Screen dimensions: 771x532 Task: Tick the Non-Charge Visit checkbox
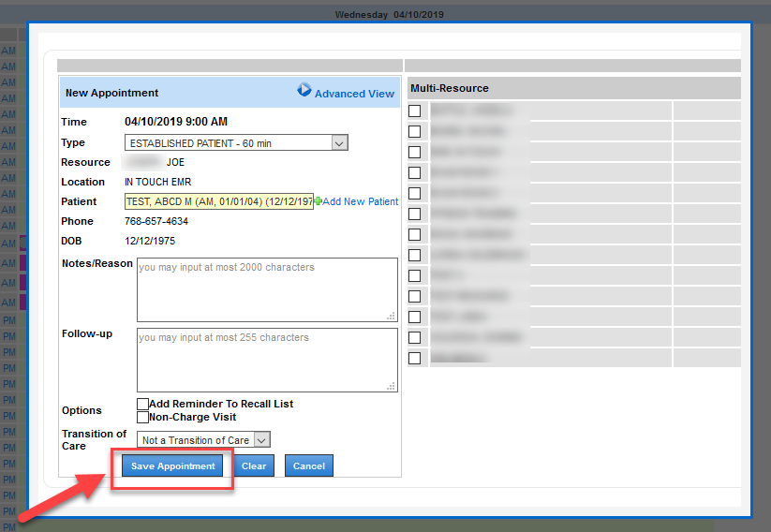142,417
